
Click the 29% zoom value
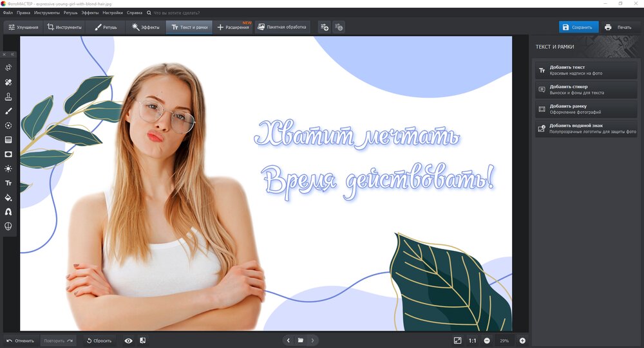(x=504, y=341)
